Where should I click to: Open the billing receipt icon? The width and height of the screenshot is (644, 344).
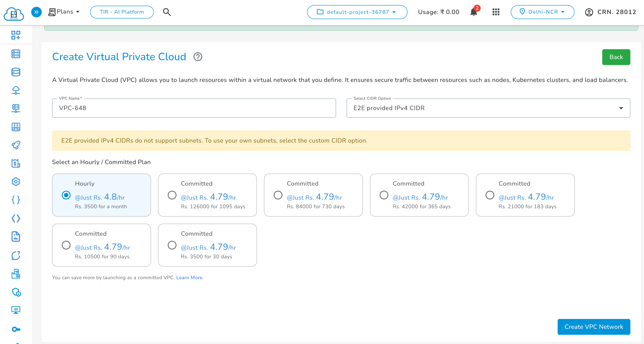pyautogui.click(x=16, y=164)
